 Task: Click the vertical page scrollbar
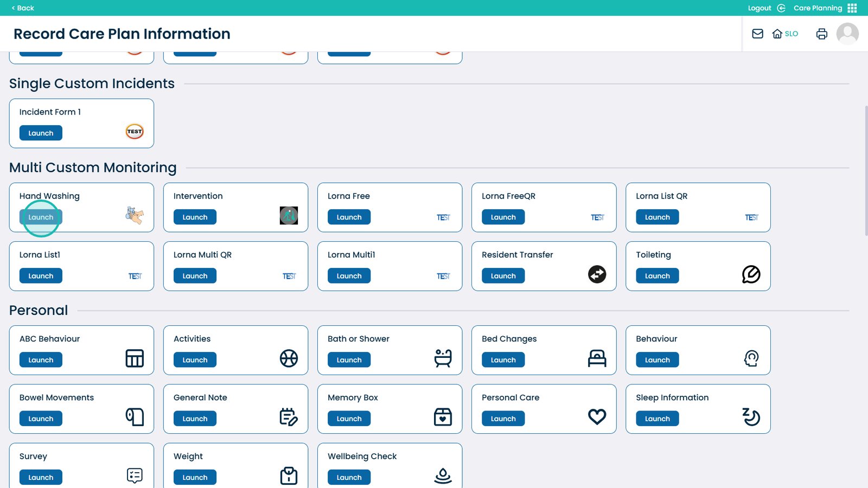pos(865,171)
